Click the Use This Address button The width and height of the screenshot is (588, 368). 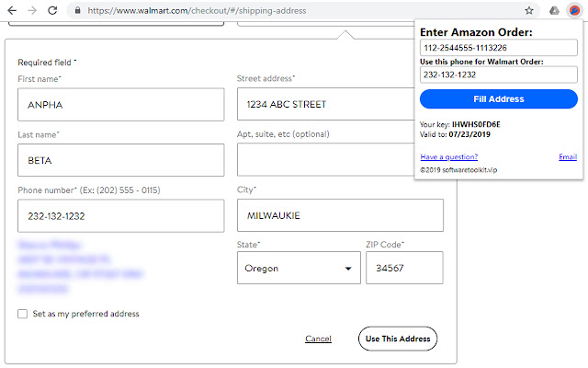397,339
